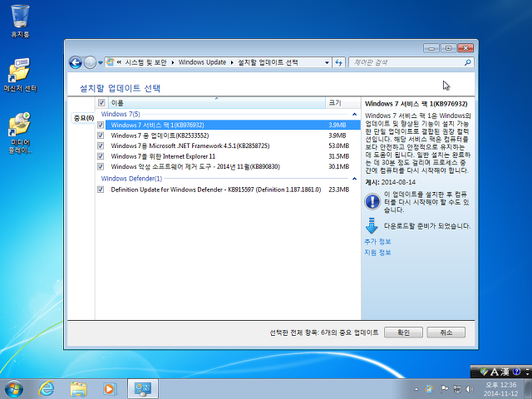Click the Control Panel icon in address bar

point(111,62)
